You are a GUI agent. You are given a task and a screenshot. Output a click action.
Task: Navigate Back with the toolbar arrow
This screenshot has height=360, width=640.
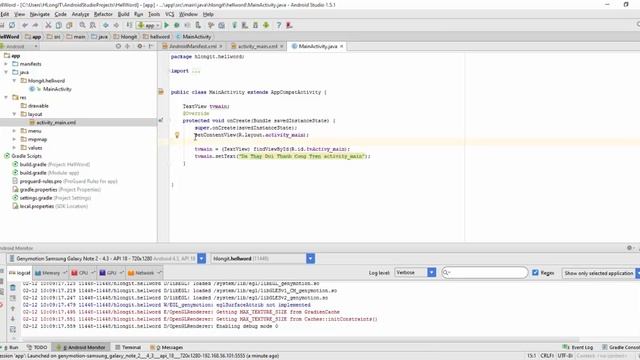tap(106, 25)
